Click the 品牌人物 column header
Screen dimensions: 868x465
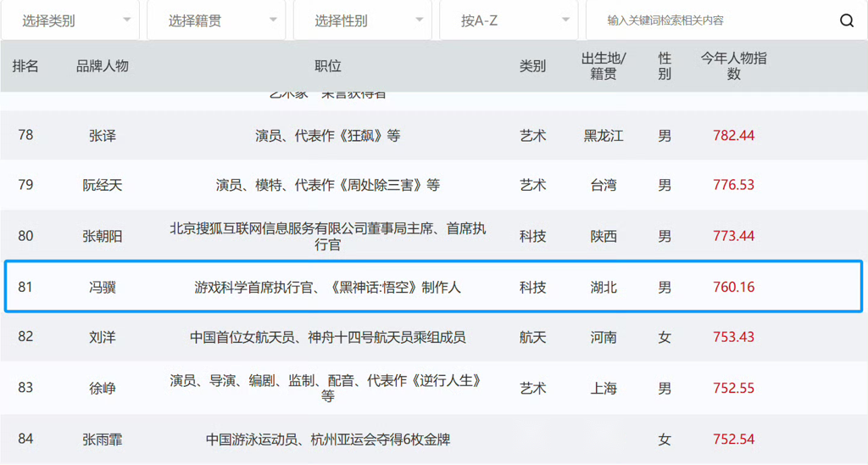click(x=103, y=66)
